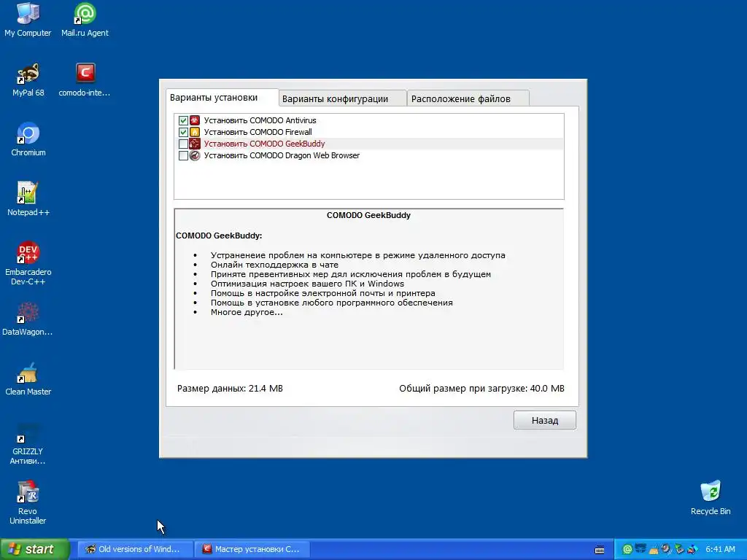Screen dimensions: 747x560
Task: Select Установить COMODO GeekBuddy label text
Action: [x=264, y=144]
